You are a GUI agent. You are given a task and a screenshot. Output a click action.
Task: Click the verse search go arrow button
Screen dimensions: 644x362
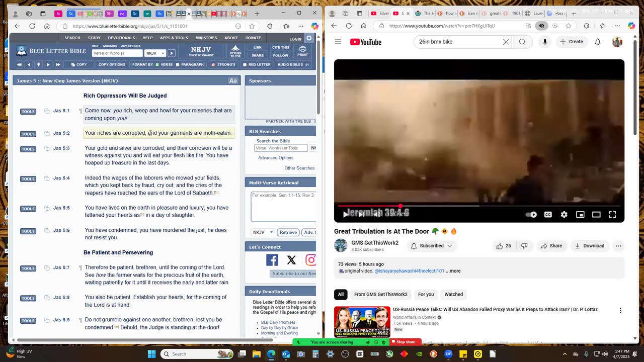pyautogui.click(x=171, y=53)
